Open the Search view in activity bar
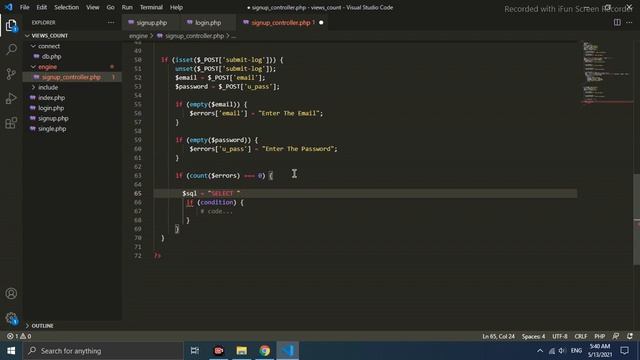 tap(11, 50)
